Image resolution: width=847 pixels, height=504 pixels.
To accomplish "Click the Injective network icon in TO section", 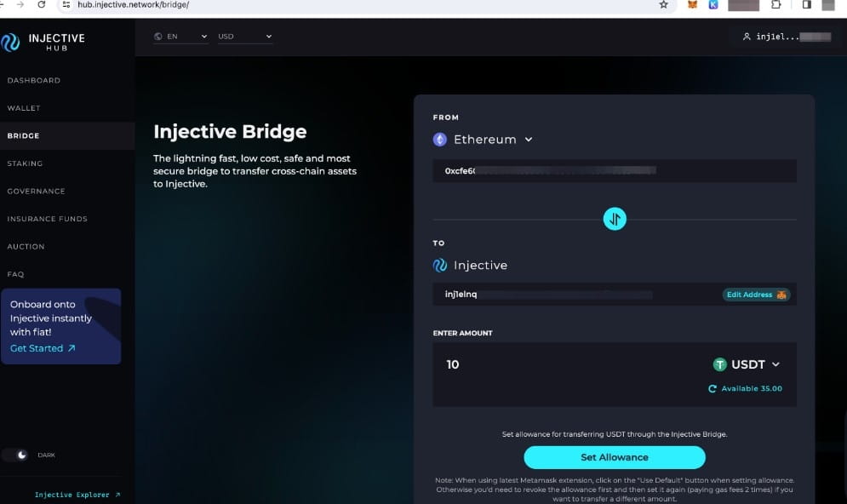I will coord(440,266).
